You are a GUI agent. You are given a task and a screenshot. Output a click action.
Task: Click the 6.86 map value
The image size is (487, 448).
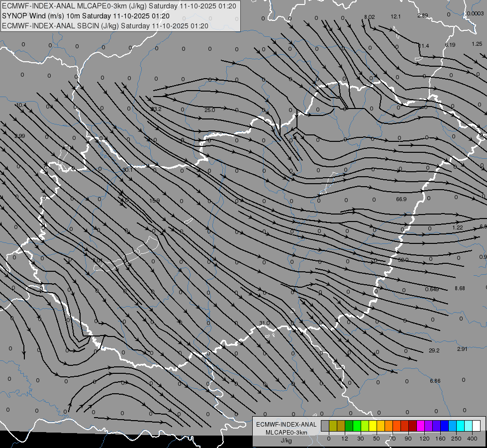tap(435, 380)
